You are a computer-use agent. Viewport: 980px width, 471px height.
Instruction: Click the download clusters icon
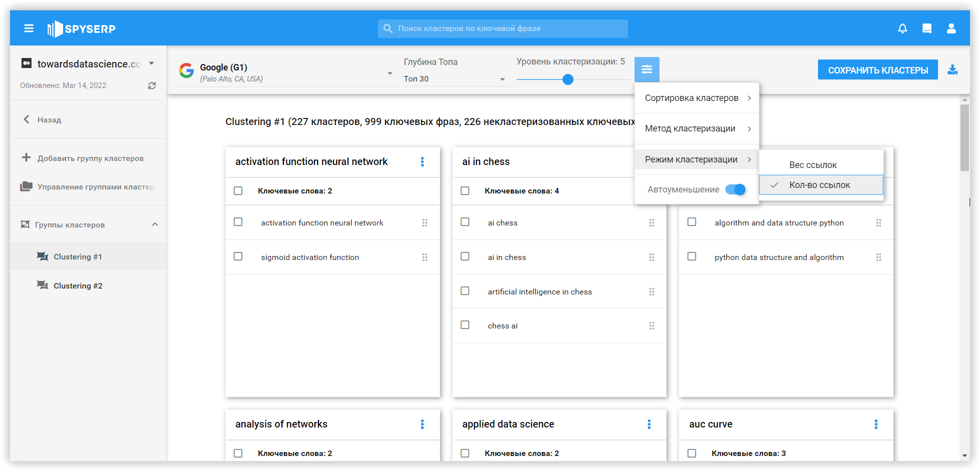click(x=952, y=70)
